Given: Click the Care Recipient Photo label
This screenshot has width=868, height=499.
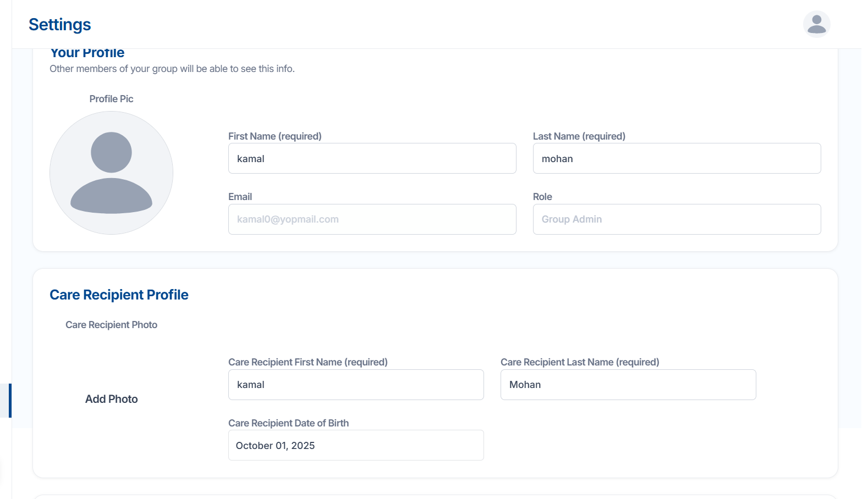Looking at the screenshot, I should 111,325.
